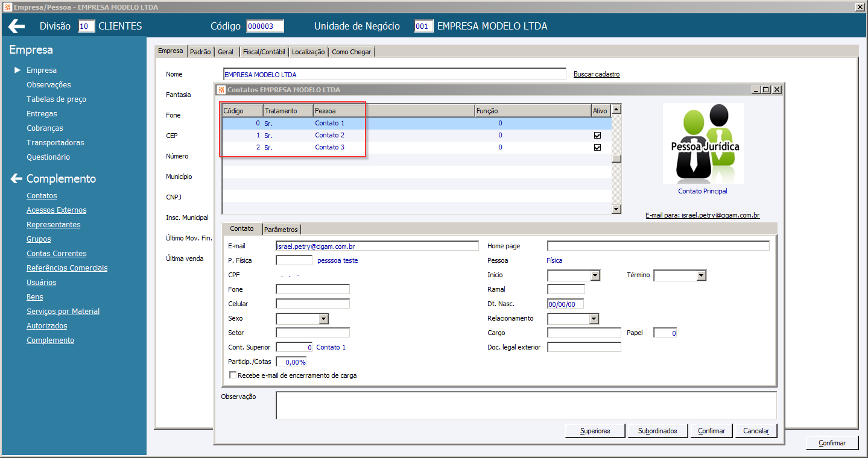Click the Empresa/Pessoa window title icon

[x=7, y=7]
